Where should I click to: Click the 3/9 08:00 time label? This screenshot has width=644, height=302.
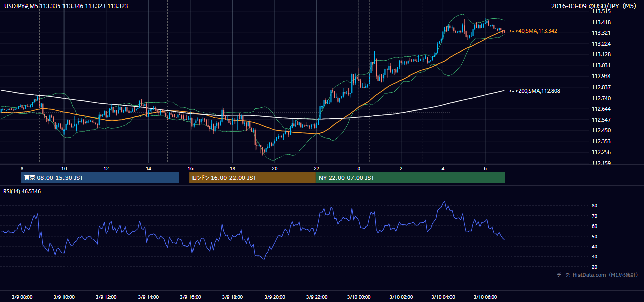22,297
